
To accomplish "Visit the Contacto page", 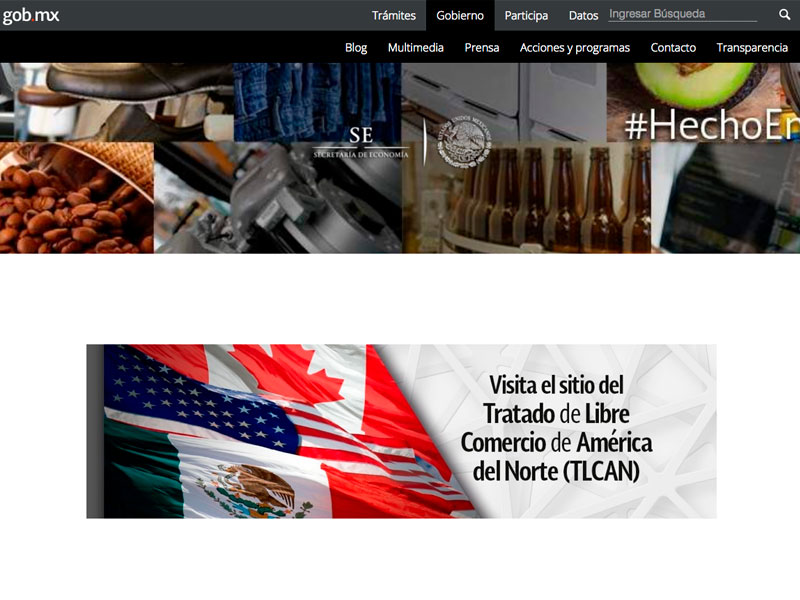I will (x=673, y=47).
